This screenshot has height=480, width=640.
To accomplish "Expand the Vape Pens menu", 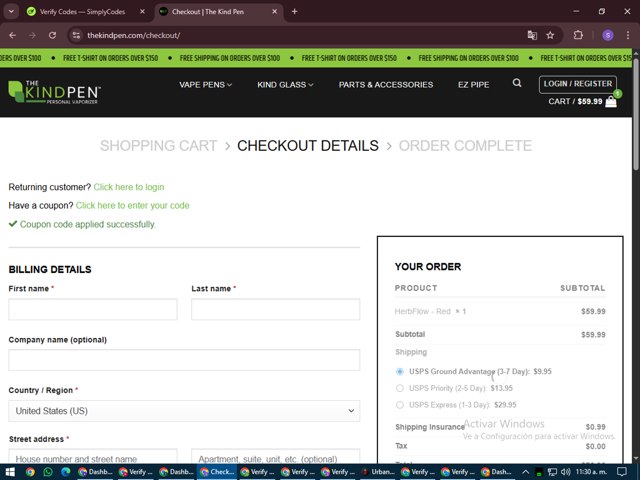I will 205,84.
